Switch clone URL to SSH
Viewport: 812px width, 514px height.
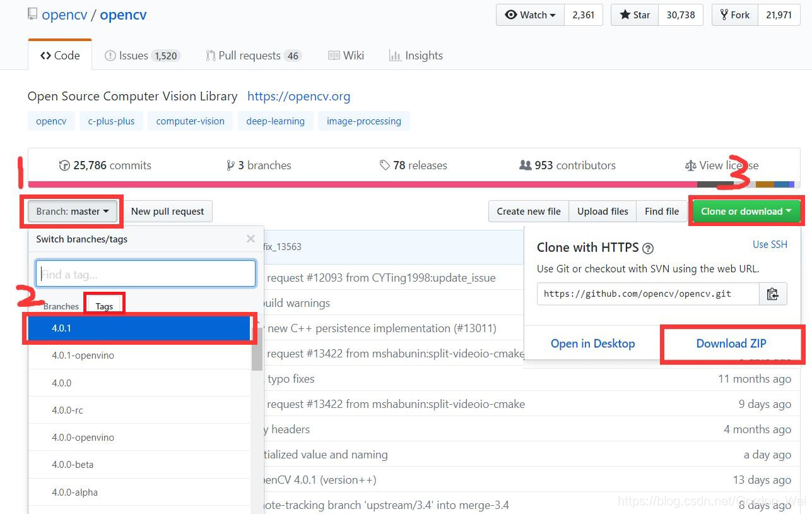click(x=770, y=244)
